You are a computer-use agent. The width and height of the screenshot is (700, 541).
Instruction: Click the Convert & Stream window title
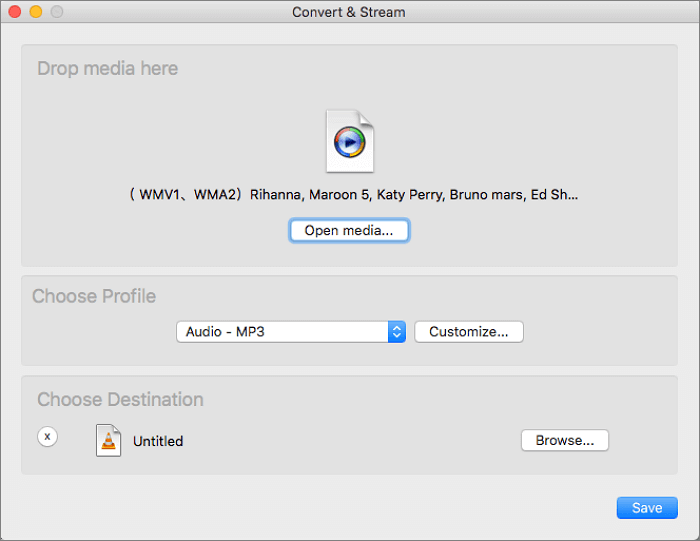349,12
